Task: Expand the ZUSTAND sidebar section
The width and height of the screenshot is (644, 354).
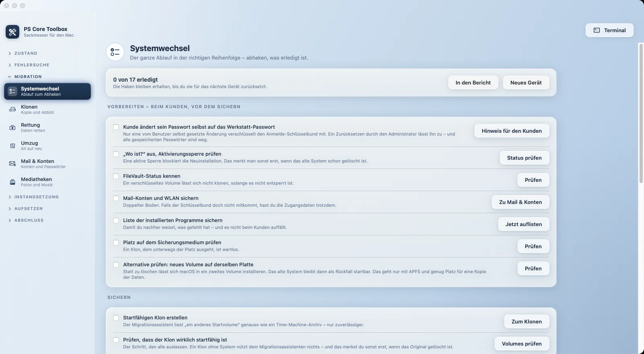Action: (x=23, y=53)
